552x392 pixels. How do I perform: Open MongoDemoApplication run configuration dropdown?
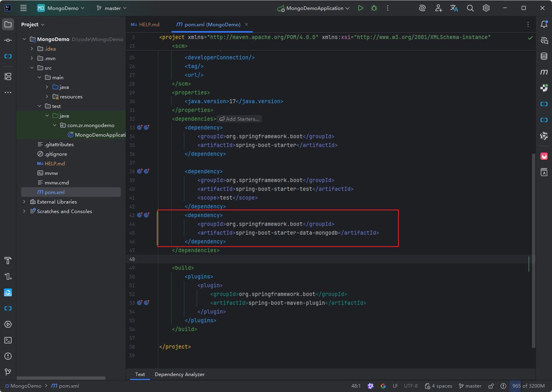tap(313, 8)
